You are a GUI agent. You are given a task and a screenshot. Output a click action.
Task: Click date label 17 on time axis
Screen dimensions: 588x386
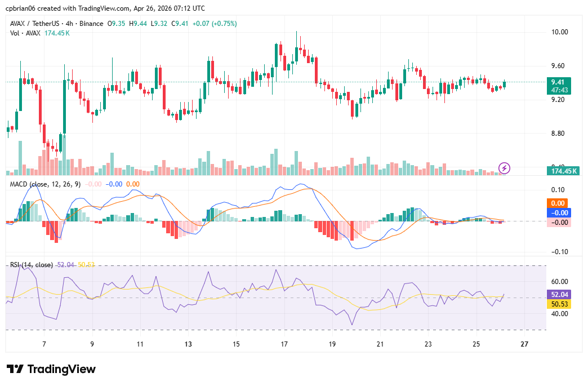coord(284,344)
